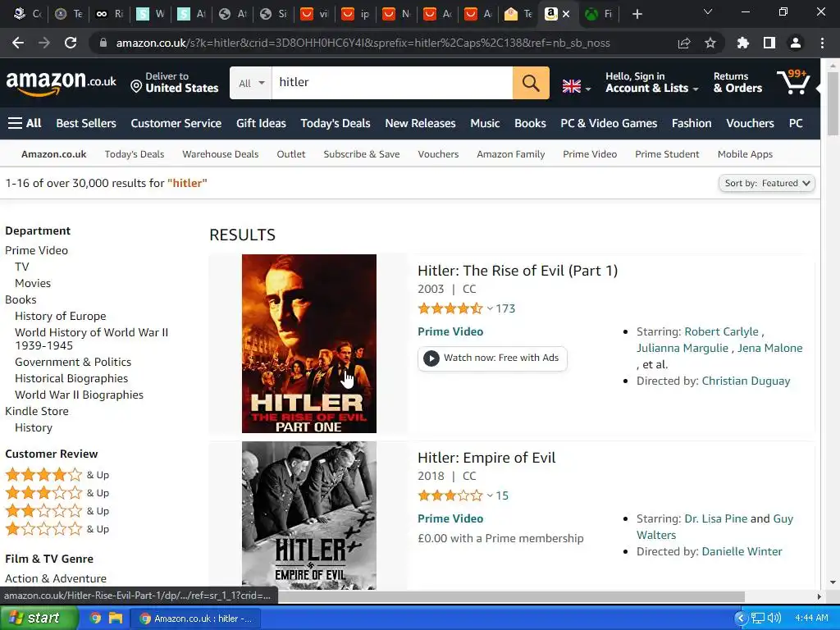The width and height of the screenshot is (840, 630).
Task: Select World War II Biographies category
Action: (80, 395)
